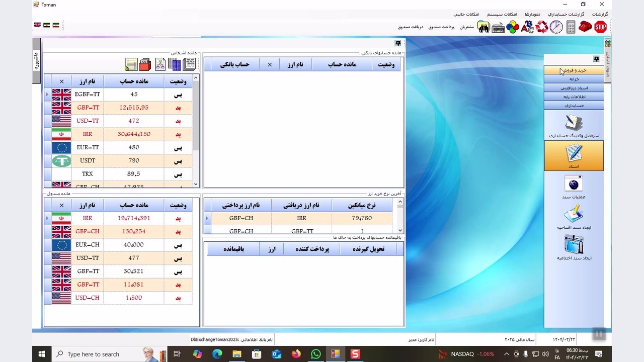Click the ABC letters toolbar icon

[x=527, y=27]
